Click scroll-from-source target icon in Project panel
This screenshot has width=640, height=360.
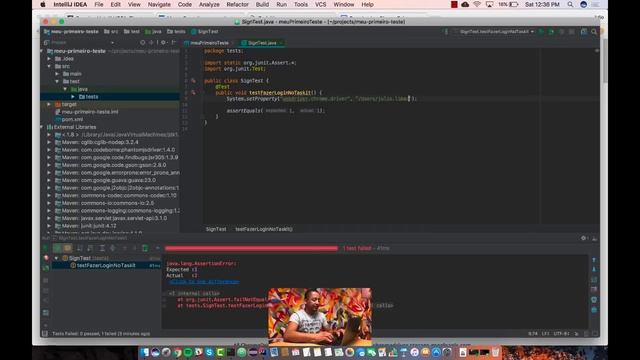[x=142, y=42]
